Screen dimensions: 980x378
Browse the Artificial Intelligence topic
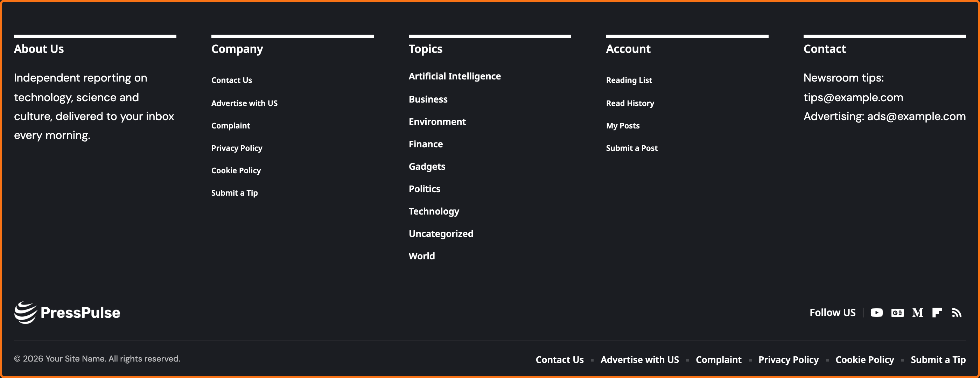[455, 76]
